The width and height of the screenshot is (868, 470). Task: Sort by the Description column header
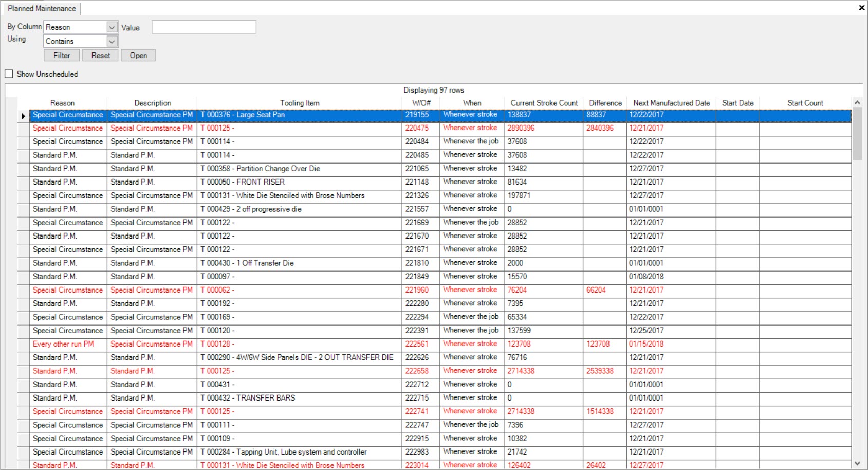tap(153, 103)
